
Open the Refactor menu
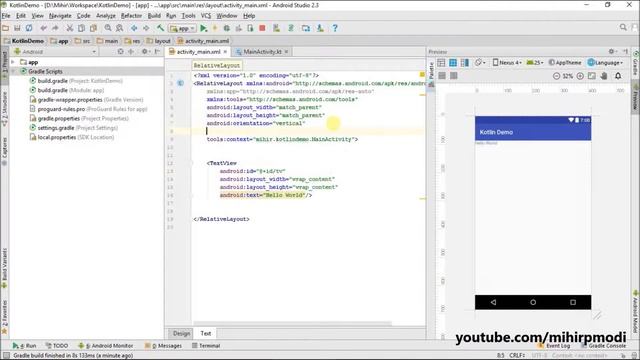pyautogui.click(x=131, y=16)
